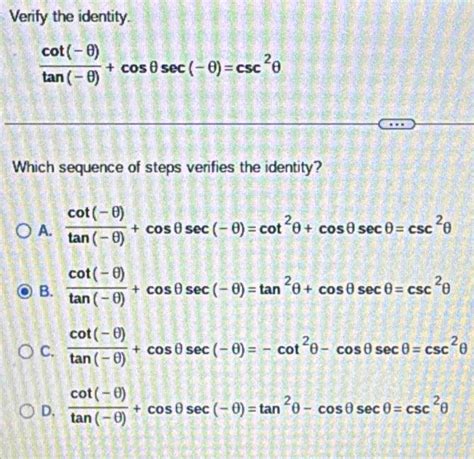Select radio button for option A
474x459 pixels.
tap(24, 231)
